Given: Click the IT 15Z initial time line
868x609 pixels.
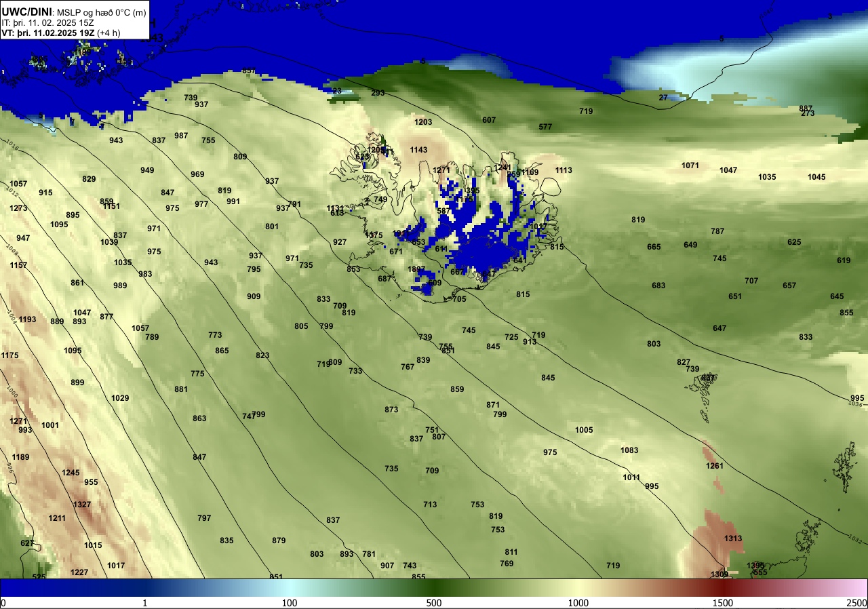Looking at the screenshot, I should pyautogui.click(x=47, y=22).
